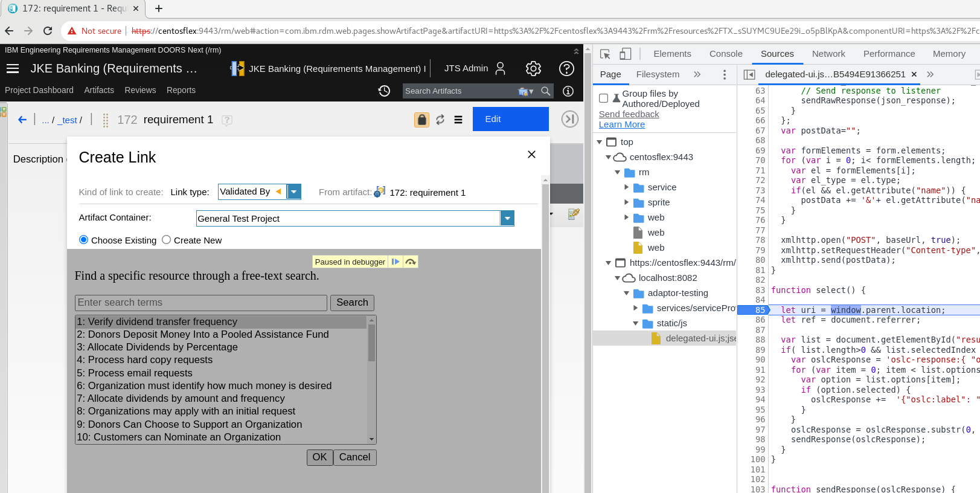Screen dimensions: 980x493
Task: Collapse the localhost:8082 node
Action: pyautogui.click(x=618, y=278)
